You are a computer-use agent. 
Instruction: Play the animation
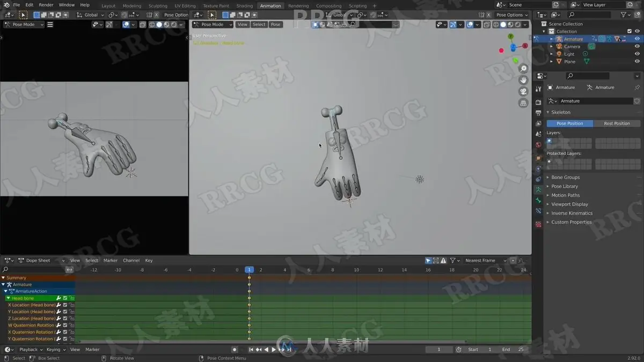(274, 350)
